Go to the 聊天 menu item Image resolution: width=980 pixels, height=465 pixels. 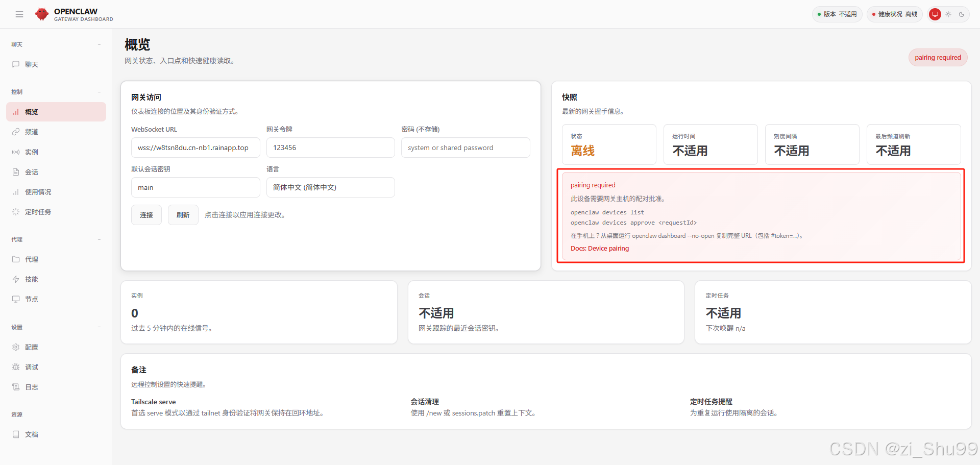coord(32,64)
